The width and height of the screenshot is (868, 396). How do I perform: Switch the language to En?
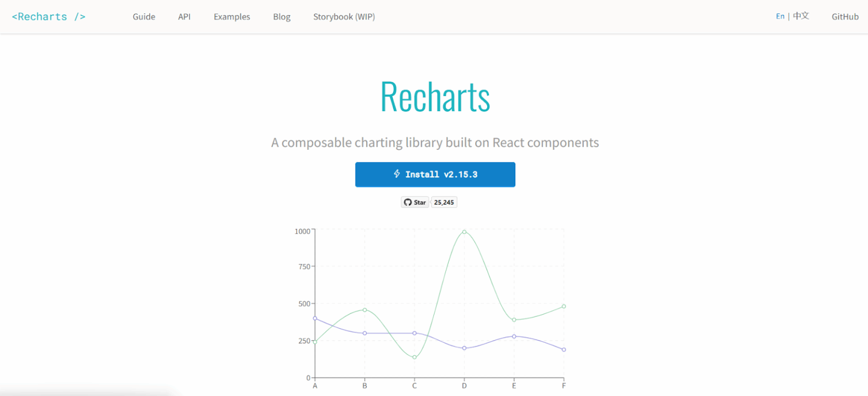point(780,16)
